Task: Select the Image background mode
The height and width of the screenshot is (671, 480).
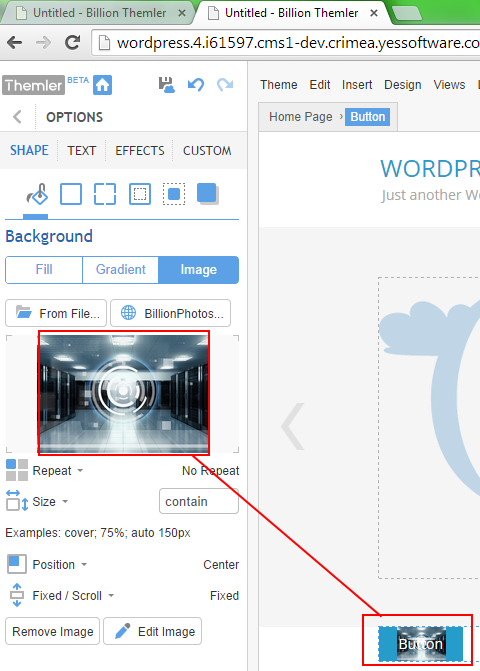Action: [199, 270]
